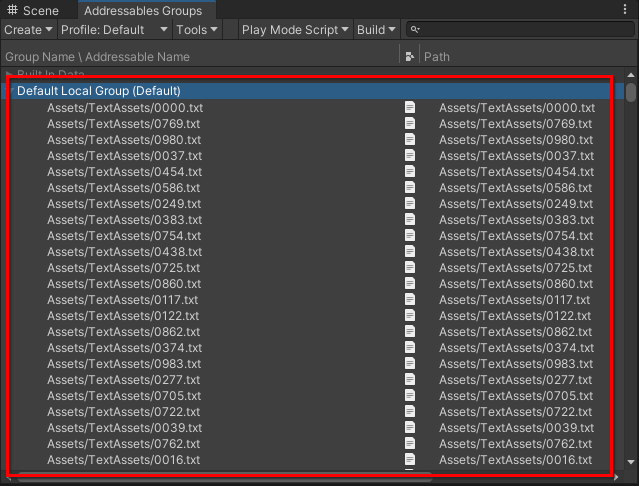Click path cell Assets/TextAssets/0754.txt

pyautogui.click(x=516, y=235)
